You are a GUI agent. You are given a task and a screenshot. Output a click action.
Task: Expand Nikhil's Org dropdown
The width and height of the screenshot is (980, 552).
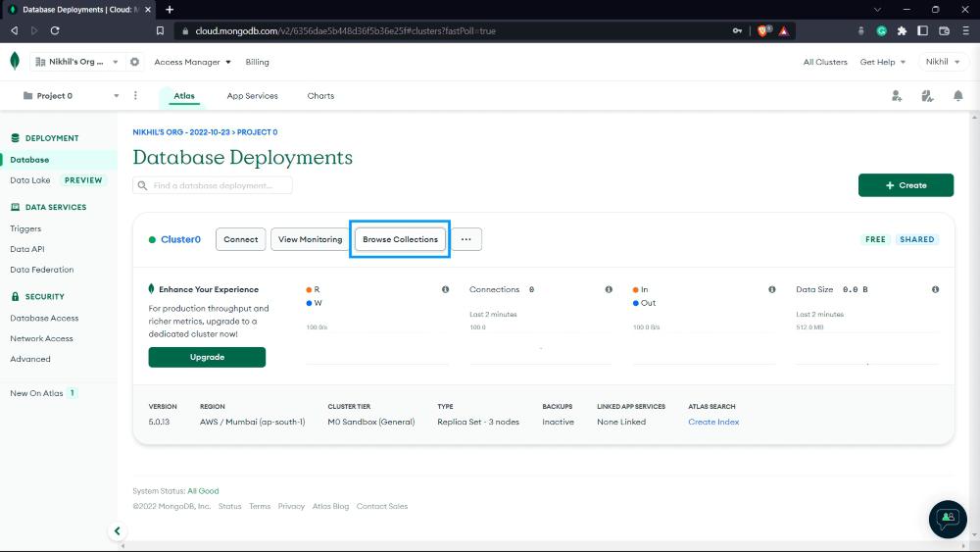tap(75, 62)
